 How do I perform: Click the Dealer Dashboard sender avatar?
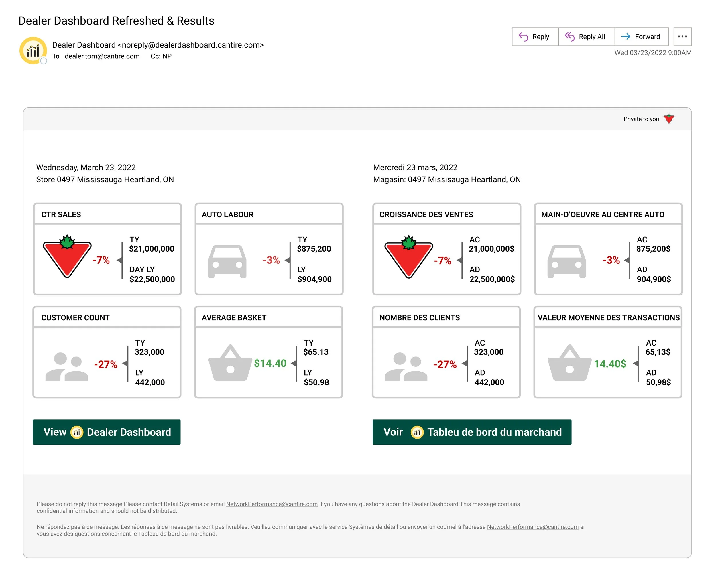pos(33,50)
